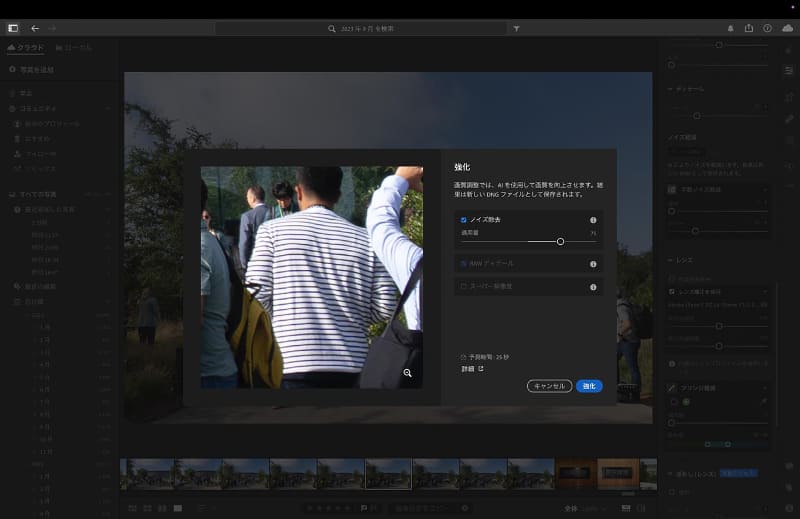Select the healing brush tool icon on right strip
This screenshot has height=519, width=800.
click(789, 118)
